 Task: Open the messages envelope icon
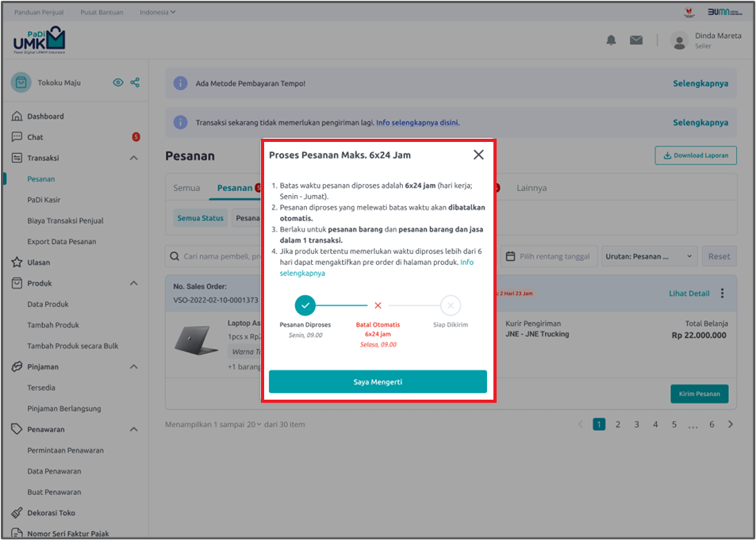click(x=636, y=40)
